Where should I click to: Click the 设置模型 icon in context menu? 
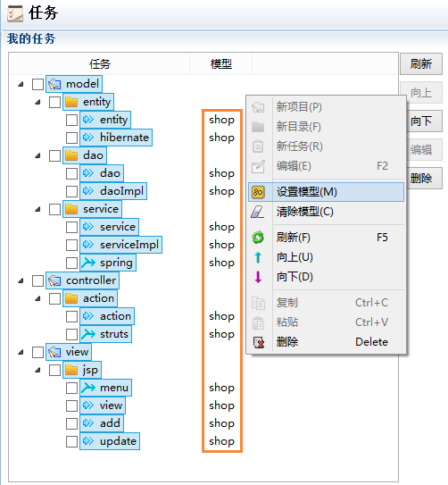[258, 192]
